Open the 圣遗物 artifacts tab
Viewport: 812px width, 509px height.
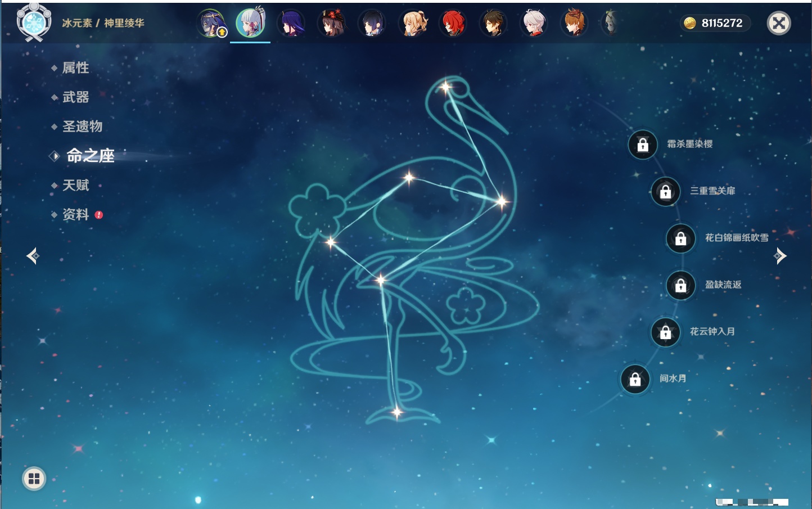click(82, 127)
